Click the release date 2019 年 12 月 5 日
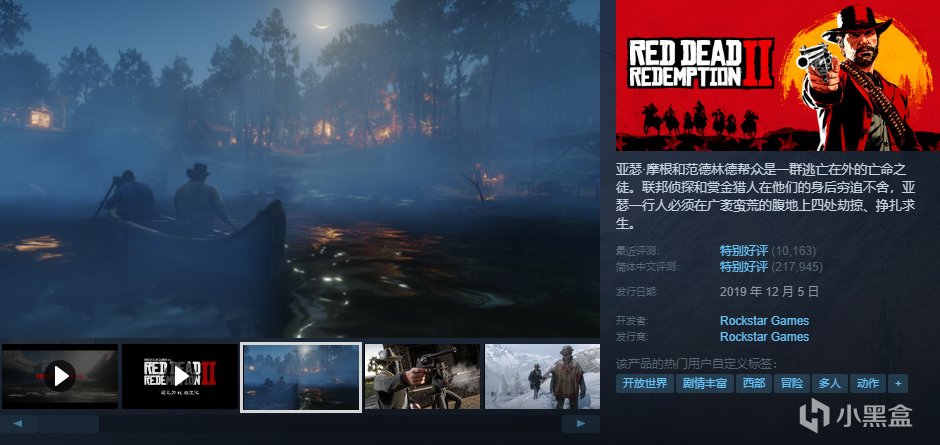The image size is (940, 445). (x=769, y=292)
